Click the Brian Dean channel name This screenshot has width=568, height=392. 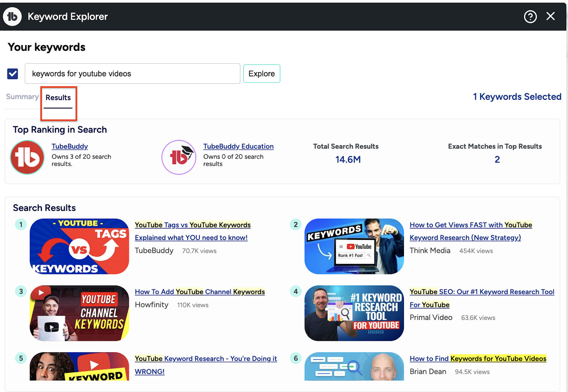(428, 371)
